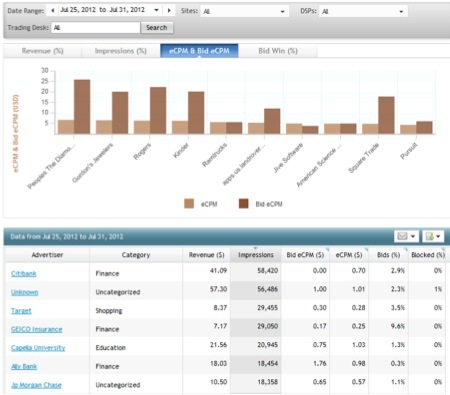The width and height of the screenshot is (450, 395).
Task: Open the Capella University advertiser link
Action: click(38, 348)
